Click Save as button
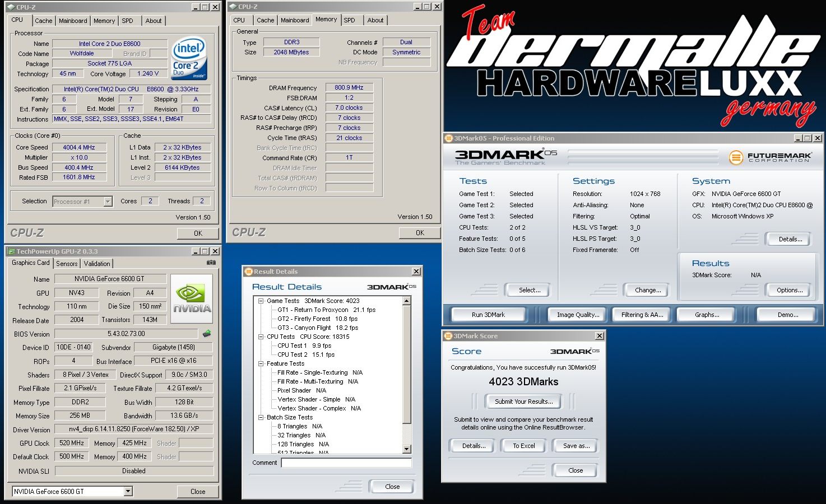The image size is (826, 504). click(x=576, y=446)
